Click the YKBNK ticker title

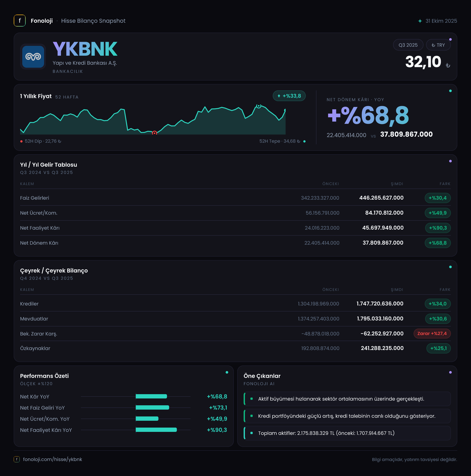tap(85, 49)
